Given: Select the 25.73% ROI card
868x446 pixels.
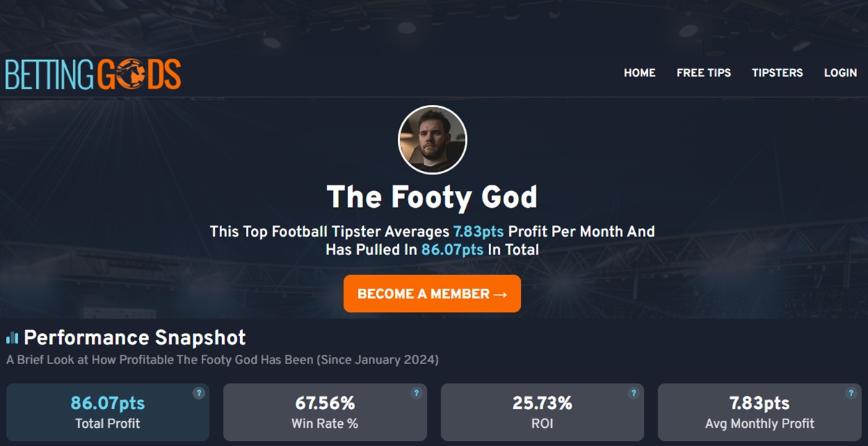Looking at the screenshot, I should point(542,412).
